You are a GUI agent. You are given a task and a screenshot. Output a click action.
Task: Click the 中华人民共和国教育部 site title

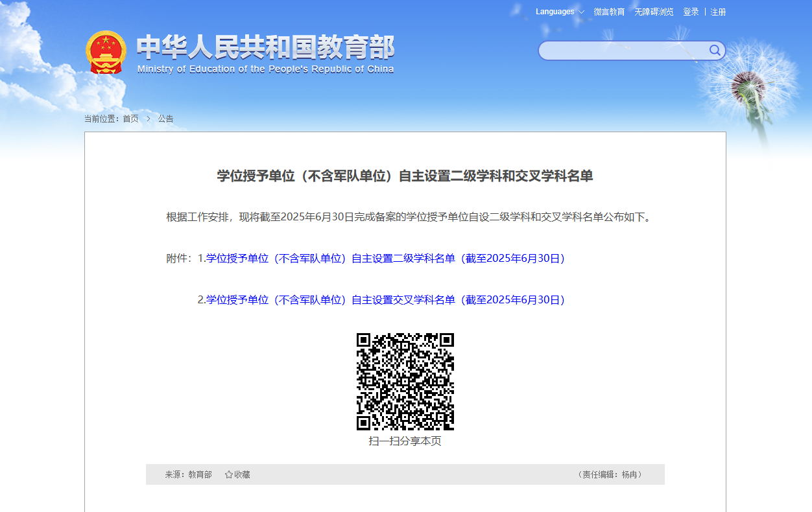(x=265, y=49)
